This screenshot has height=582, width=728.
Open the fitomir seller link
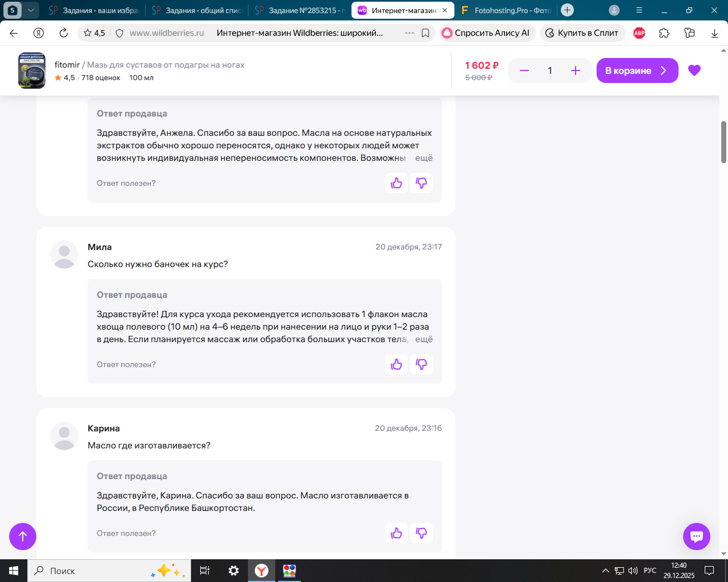(67, 65)
